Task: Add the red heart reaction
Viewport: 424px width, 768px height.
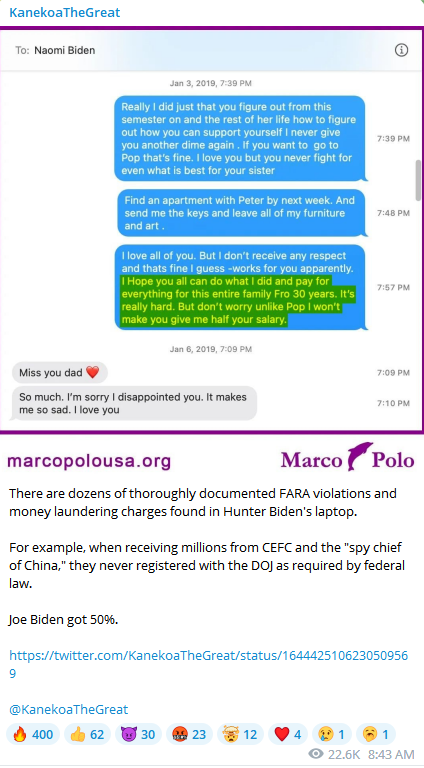Action: [x=288, y=734]
